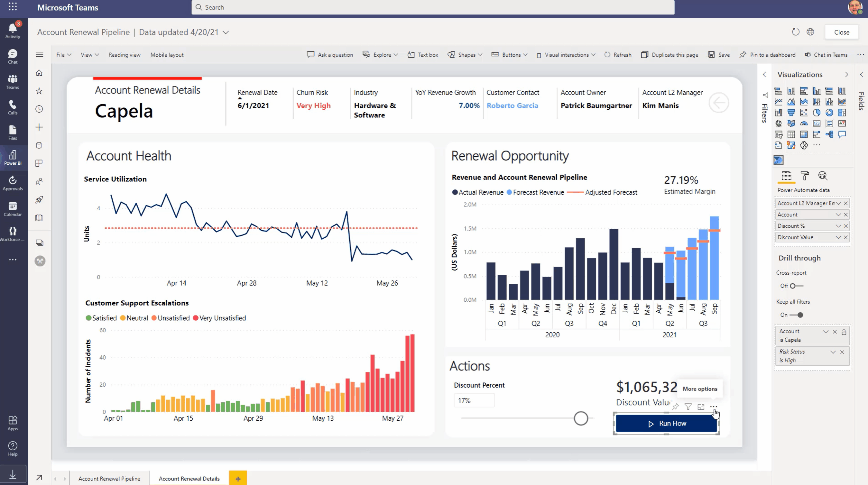Screen dimensions: 868x485
Task: Open Activity notifications in Teams sidebar
Action: click(13, 30)
